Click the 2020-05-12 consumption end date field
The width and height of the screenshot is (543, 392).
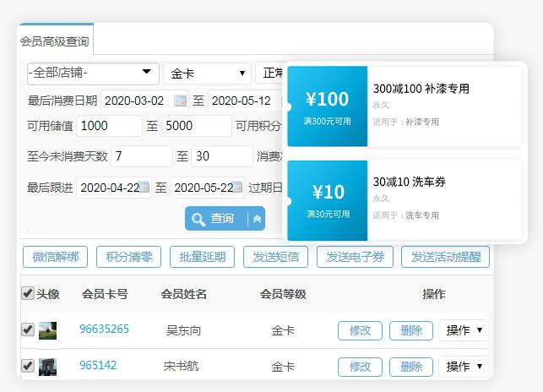246,101
